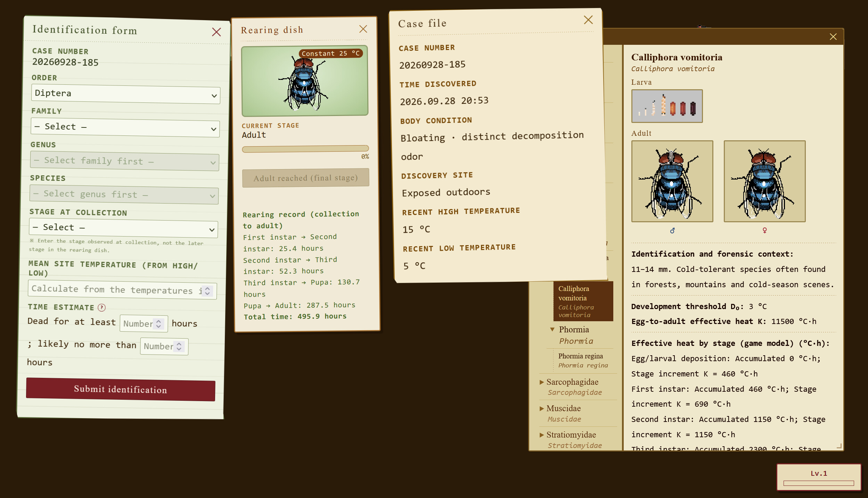Close the Rearing dish panel
Image resolution: width=868 pixels, height=498 pixels.
point(363,29)
